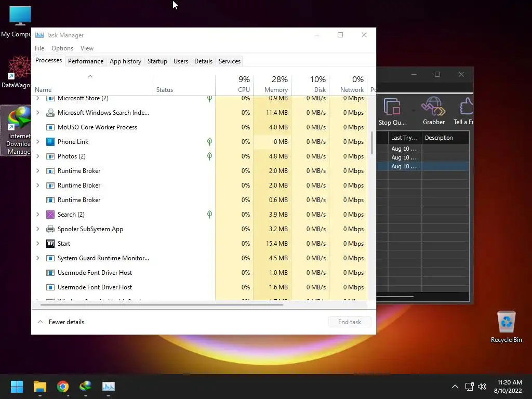Open the Stop Queue dropdown arrow in IDM
532x399 pixels.
413,111
